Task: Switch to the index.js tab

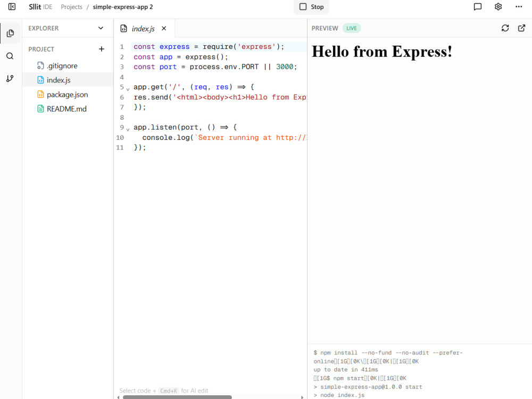Action: tap(144, 29)
